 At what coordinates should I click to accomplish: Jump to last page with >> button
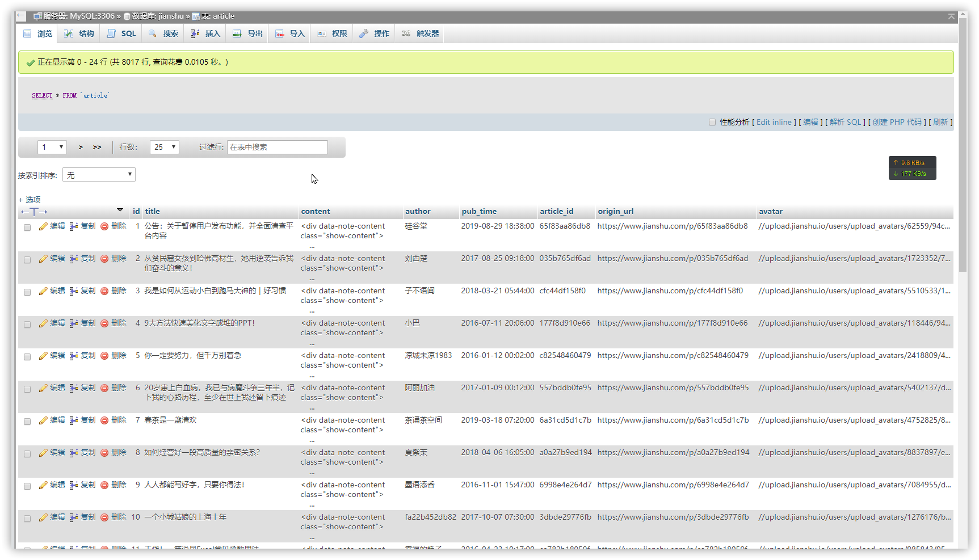97,147
